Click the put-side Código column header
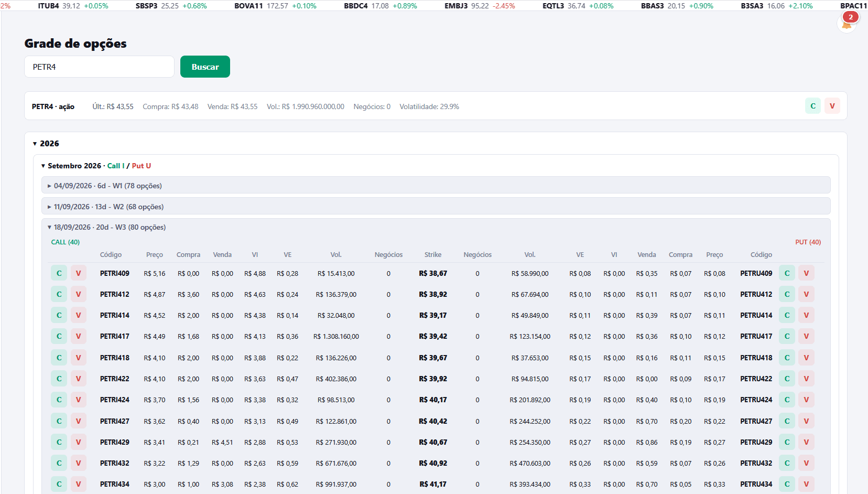 [x=761, y=255]
